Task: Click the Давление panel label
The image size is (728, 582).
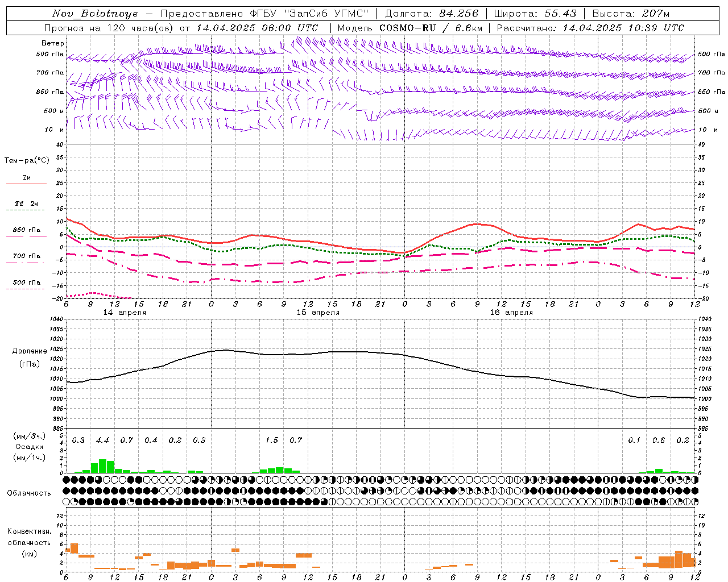Action: tap(30, 351)
